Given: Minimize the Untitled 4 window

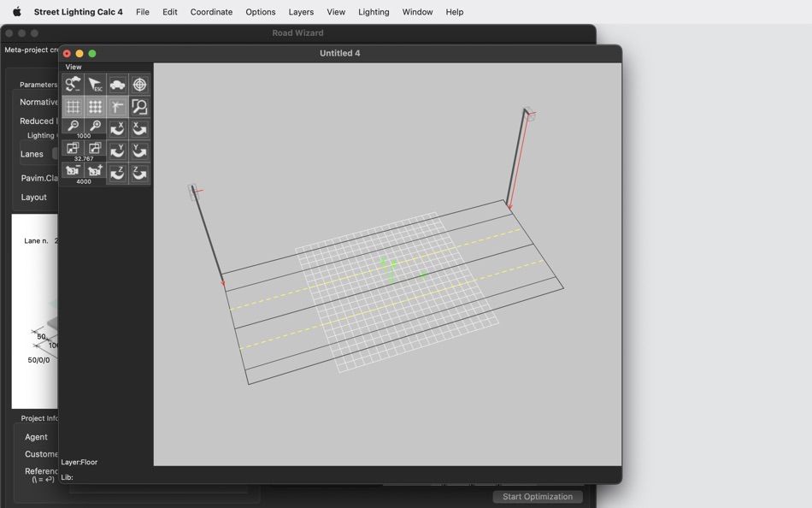Looking at the screenshot, I should click(79, 53).
